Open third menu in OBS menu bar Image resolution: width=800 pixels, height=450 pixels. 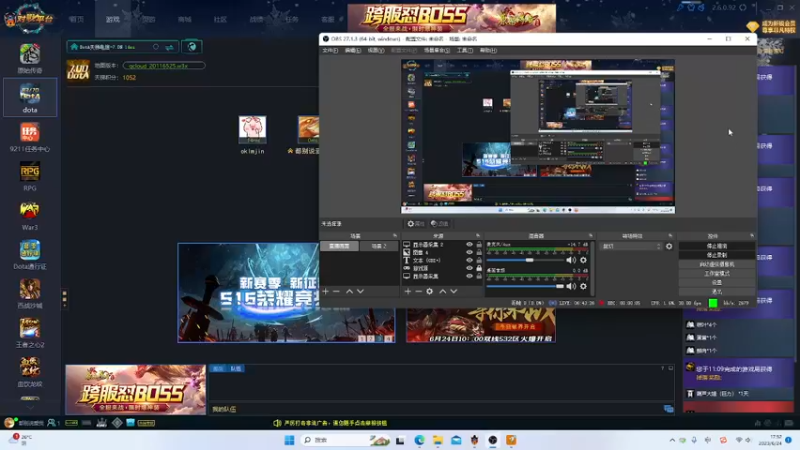tap(376, 51)
